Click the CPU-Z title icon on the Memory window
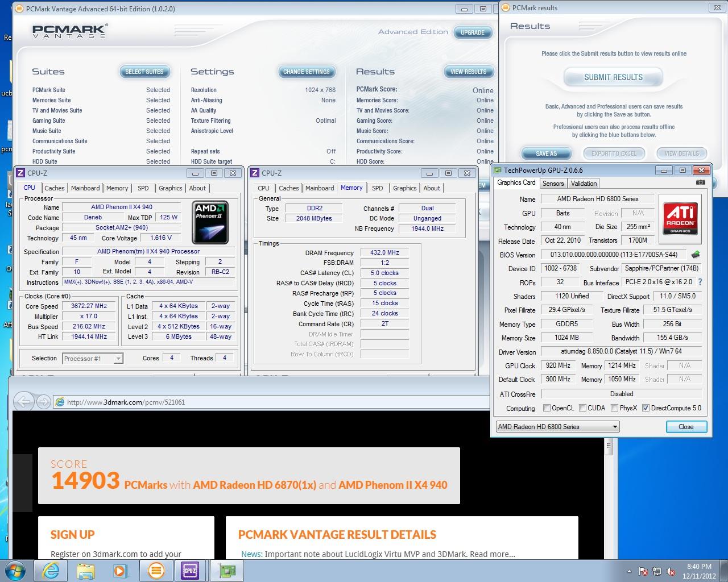 255,173
